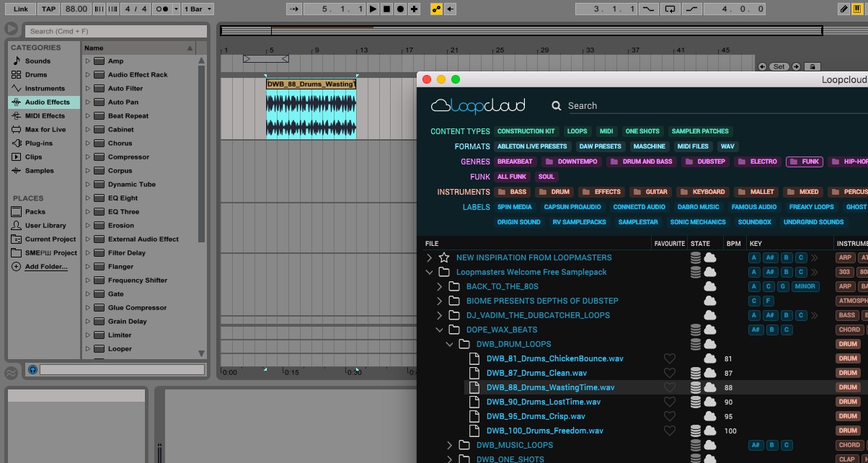Click the Add Folder link
This screenshot has height=463, width=868.
point(46,267)
